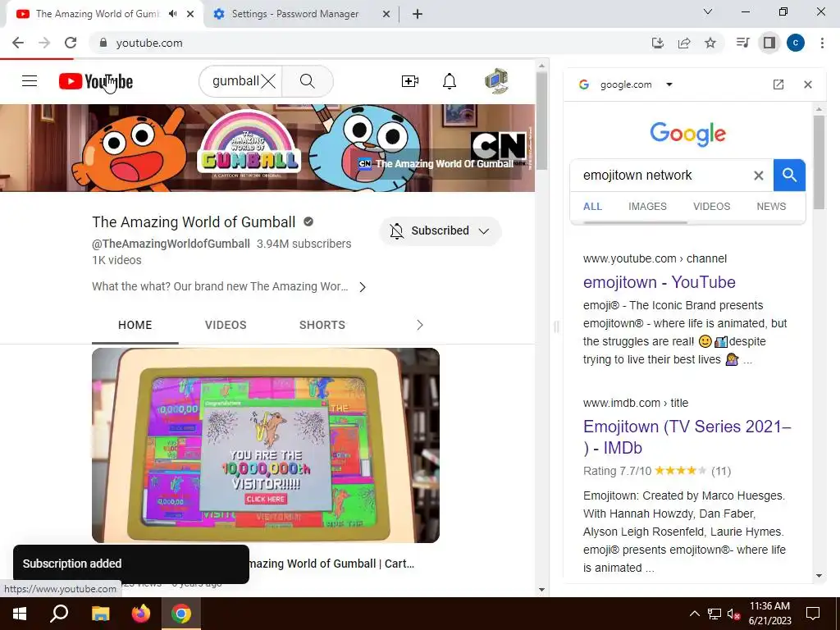The width and height of the screenshot is (840, 630).
Task: Close the Google side panel
Action: [808, 84]
